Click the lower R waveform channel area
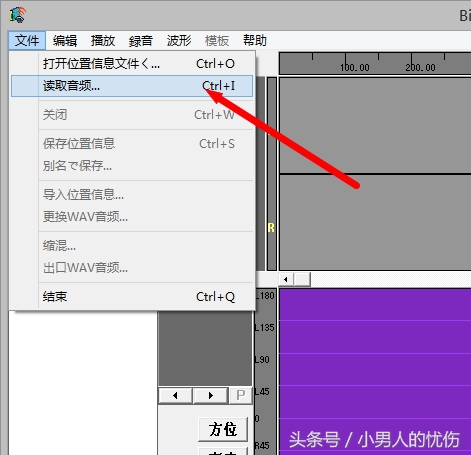Viewport: 471px width, 455px height. point(375,222)
